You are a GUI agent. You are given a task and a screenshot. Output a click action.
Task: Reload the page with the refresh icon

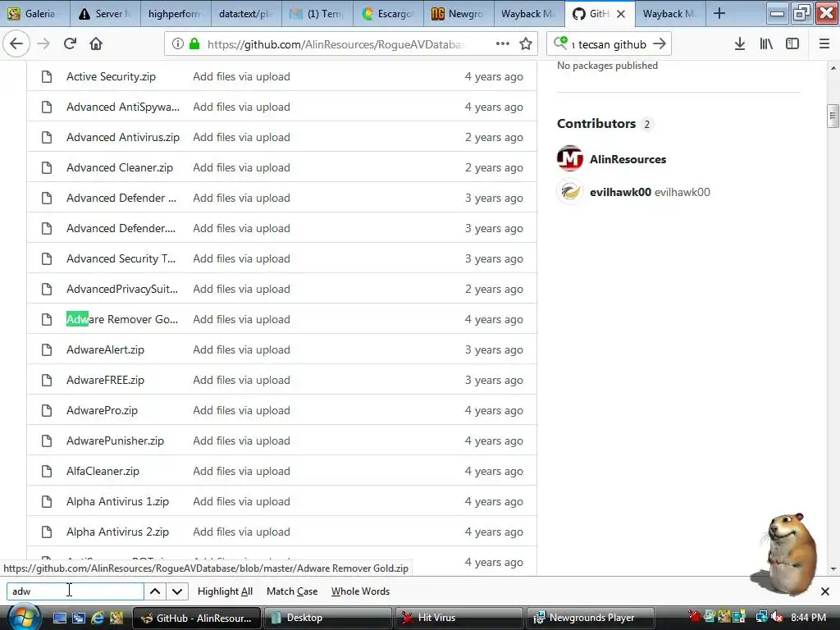pos(70,44)
